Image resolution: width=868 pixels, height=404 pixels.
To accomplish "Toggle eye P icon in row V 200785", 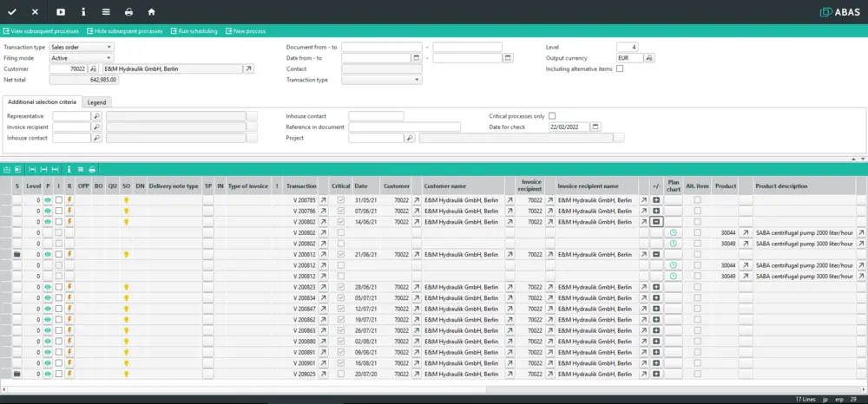I will pos(48,199).
